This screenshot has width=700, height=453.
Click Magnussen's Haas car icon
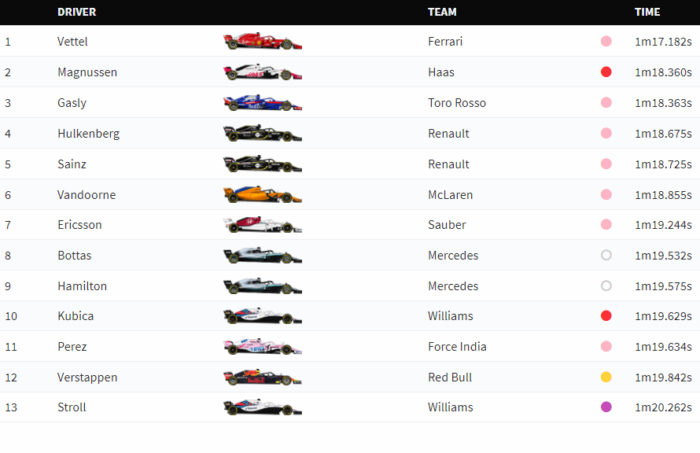(x=262, y=72)
